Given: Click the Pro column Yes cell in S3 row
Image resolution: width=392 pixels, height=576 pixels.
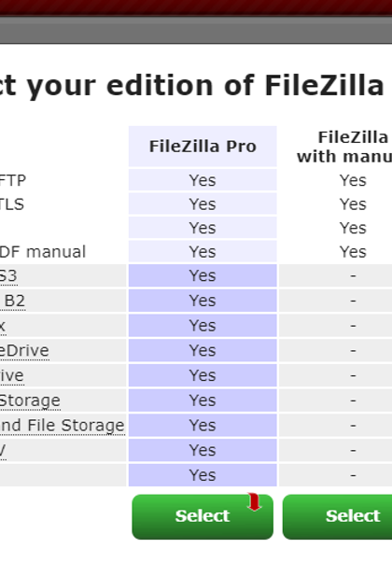Looking at the screenshot, I should click(203, 275).
